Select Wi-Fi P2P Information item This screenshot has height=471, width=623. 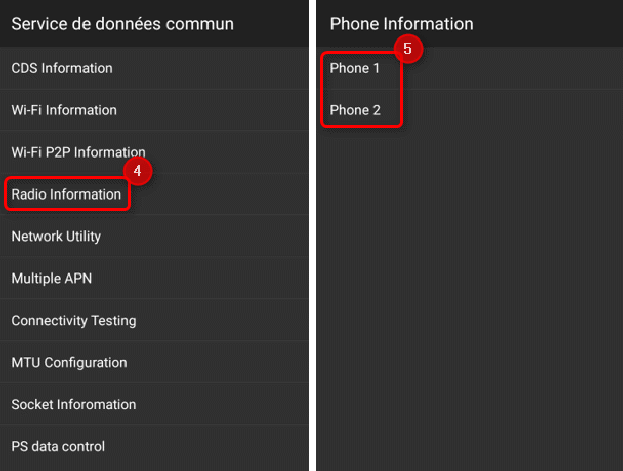pyautogui.click(x=154, y=152)
